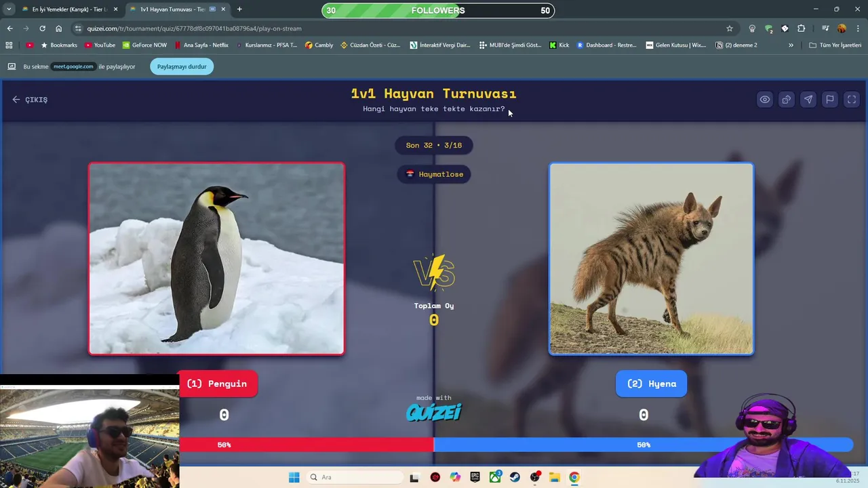
Task: Open Google Chrome from the taskbar
Action: [574, 477]
